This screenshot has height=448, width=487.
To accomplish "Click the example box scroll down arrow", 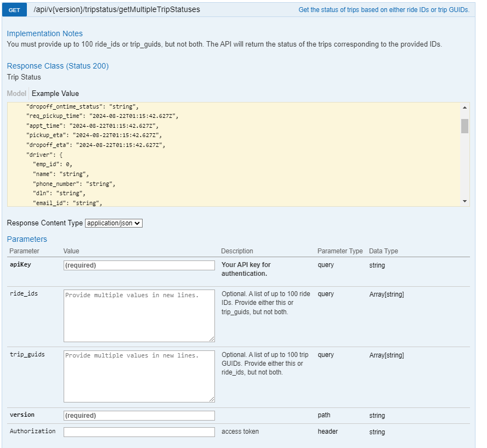I will tap(465, 201).
